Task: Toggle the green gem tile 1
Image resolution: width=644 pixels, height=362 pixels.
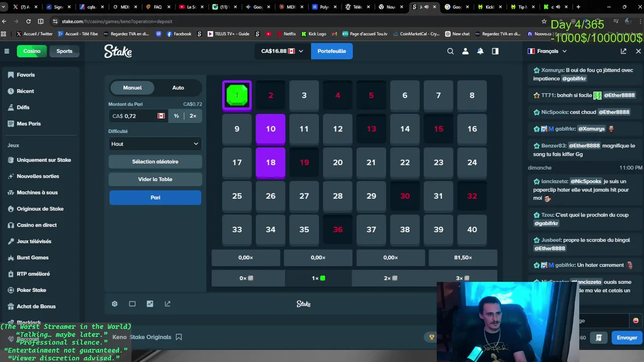Action: (x=237, y=96)
